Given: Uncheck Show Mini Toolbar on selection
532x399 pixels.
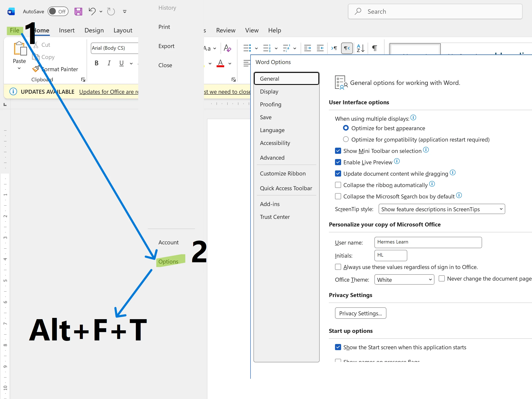Looking at the screenshot, I should [338, 151].
